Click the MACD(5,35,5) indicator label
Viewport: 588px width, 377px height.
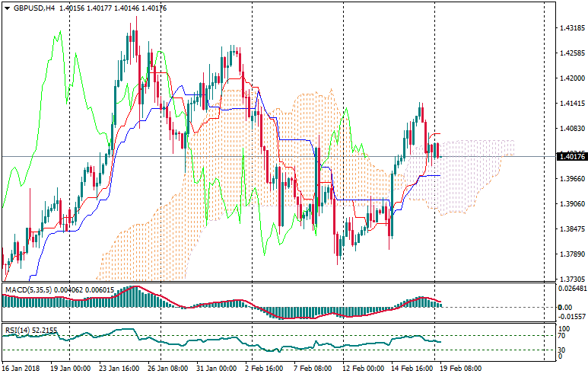click(x=27, y=289)
